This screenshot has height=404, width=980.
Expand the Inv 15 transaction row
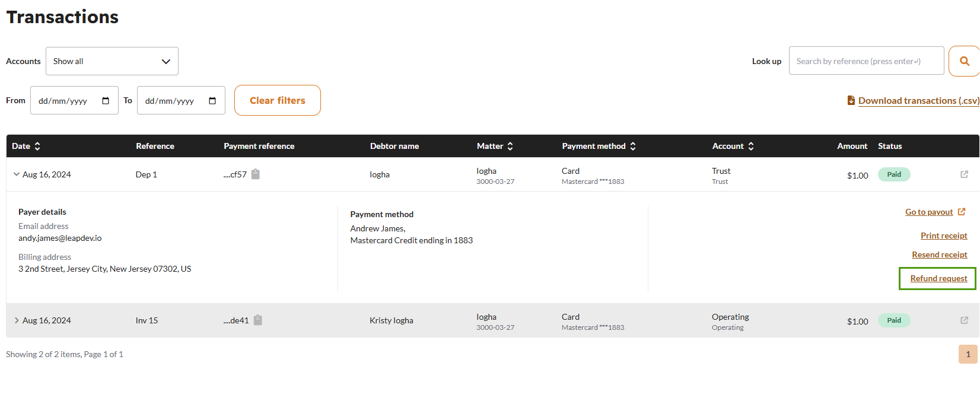(16, 320)
